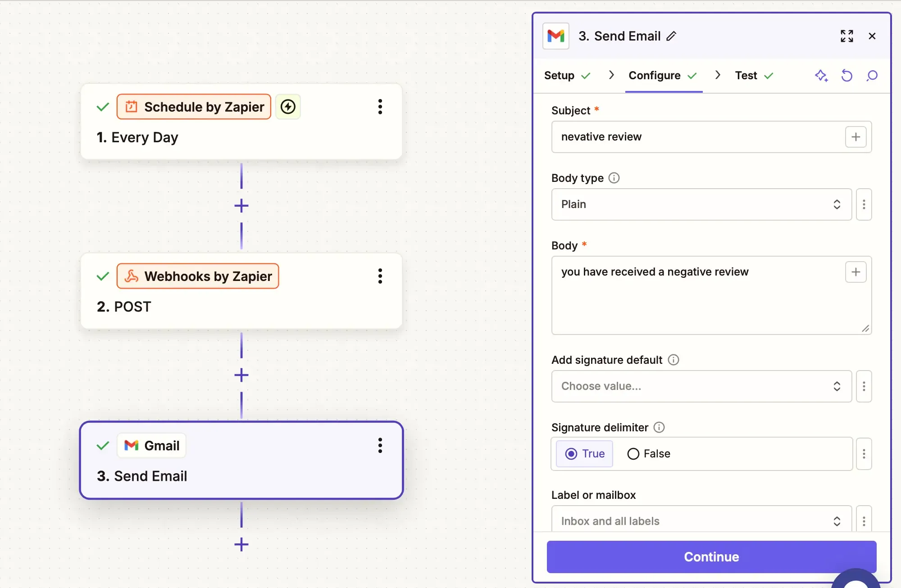Click the Gmail logo in panel header
This screenshot has width=901, height=588.
(x=556, y=36)
